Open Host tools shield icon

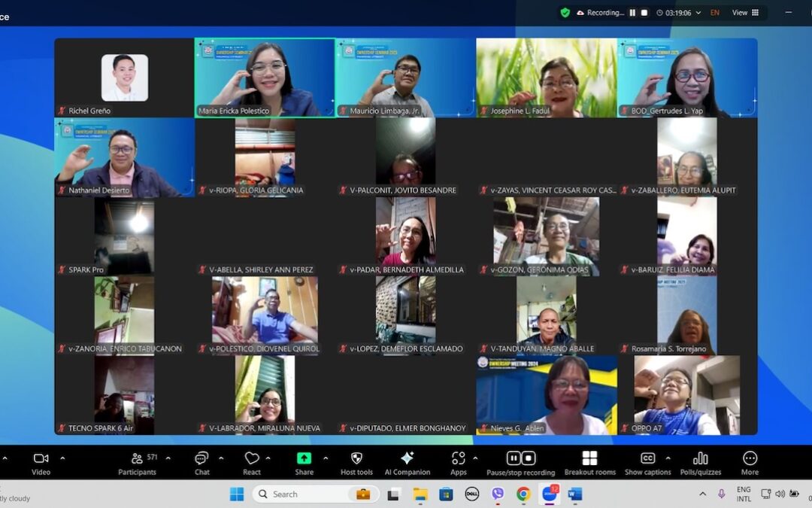tap(356, 458)
